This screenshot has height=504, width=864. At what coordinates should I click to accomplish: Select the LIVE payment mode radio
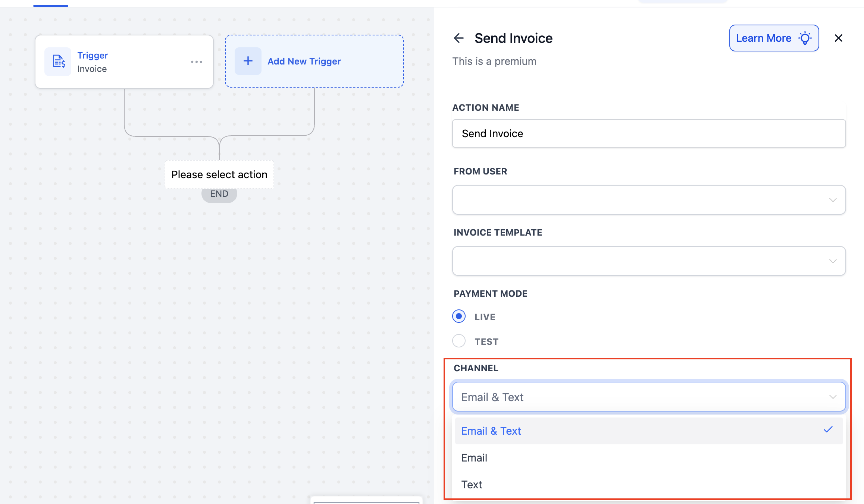coord(459,316)
